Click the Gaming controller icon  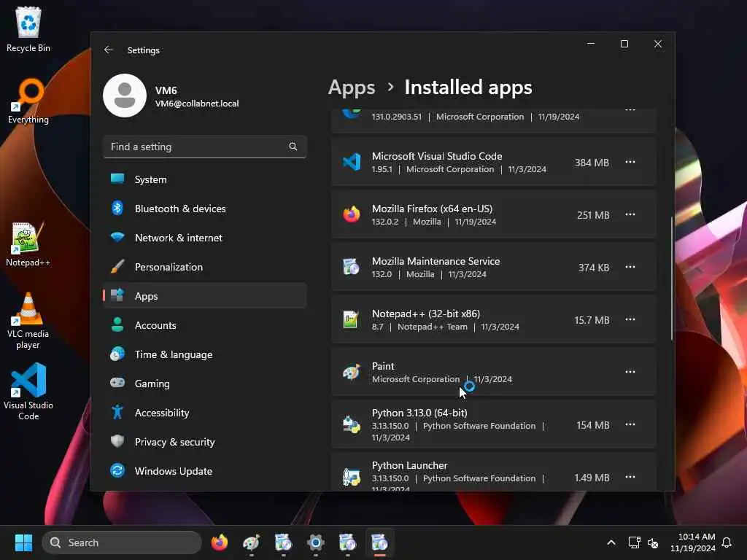pyautogui.click(x=117, y=383)
